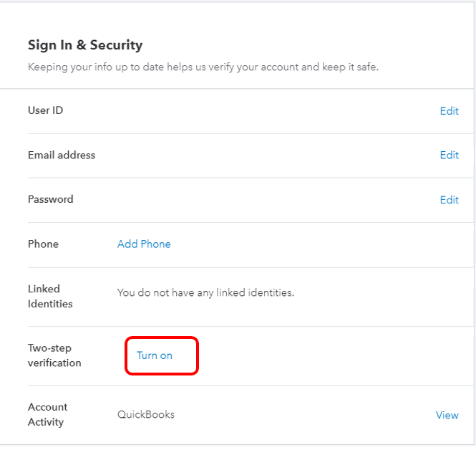This screenshot has height=450, width=476.
Task: Select the Account Activity label
Action: coord(49,415)
